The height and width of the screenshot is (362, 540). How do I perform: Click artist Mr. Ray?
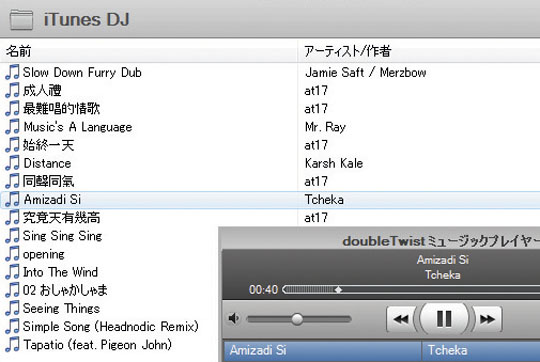tap(325, 127)
